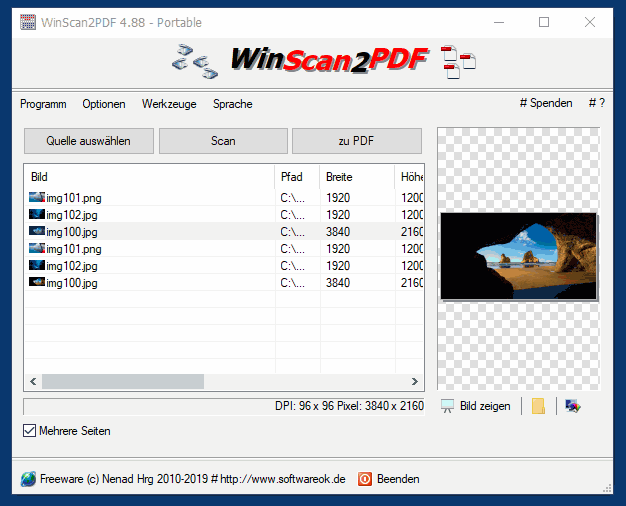This screenshot has height=506, width=626.
Task: Close the WinScan2PDF window
Action: tap(590, 22)
